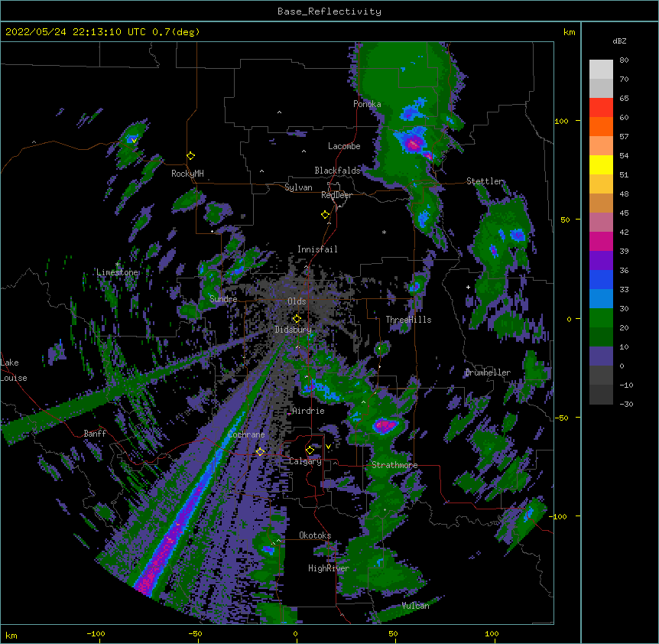Click the Vulcan town label
Image resolution: width=659 pixels, height=644 pixels.
click(x=415, y=606)
